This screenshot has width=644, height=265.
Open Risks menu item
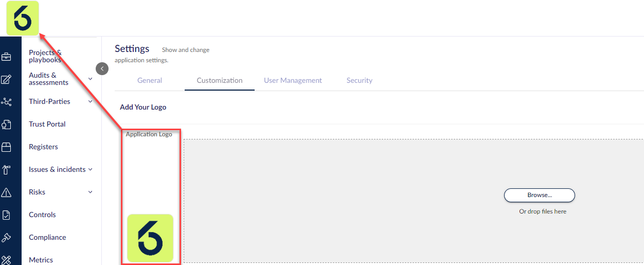point(37,192)
